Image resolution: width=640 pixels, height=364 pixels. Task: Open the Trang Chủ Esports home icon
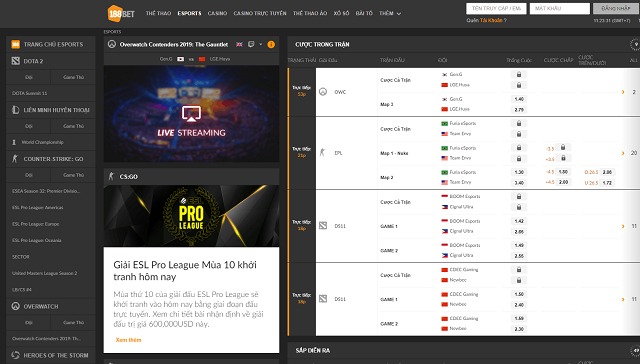click(16, 44)
